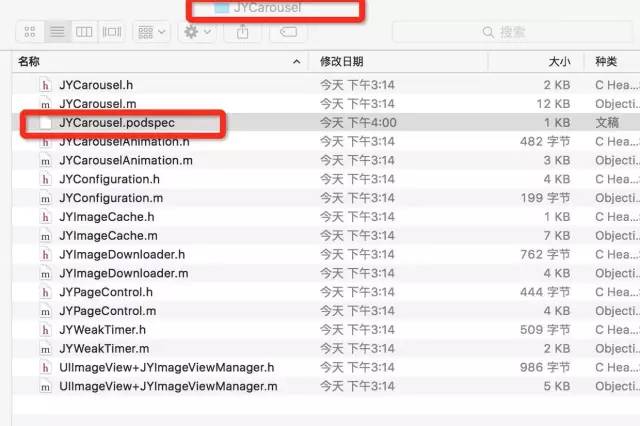Switch to column view mode
The height and width of the screenshot is (426, 640).
pyautogui.click(x=84, y=32)
